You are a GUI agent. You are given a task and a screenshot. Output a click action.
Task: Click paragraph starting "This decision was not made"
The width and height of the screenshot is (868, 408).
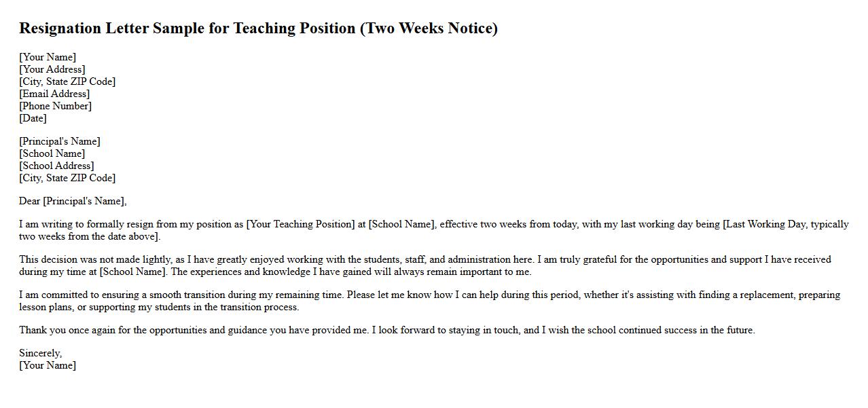(424, 265)
